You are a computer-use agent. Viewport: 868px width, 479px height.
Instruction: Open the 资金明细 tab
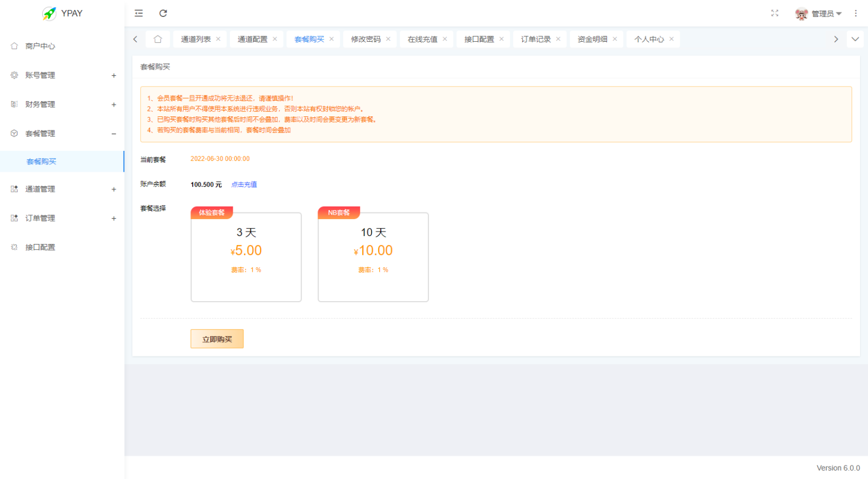pos(591,39)
